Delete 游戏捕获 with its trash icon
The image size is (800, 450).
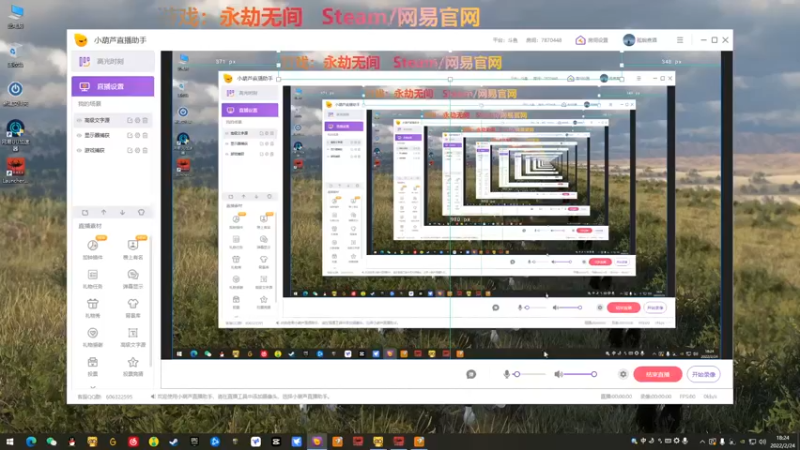(x=145, y=151)
